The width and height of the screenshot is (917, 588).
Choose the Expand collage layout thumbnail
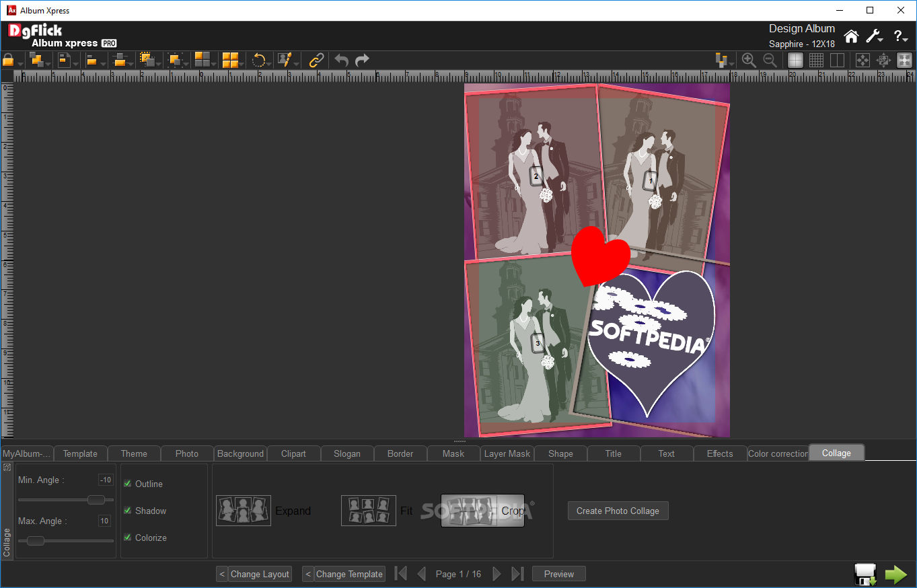tap(243, 511)
